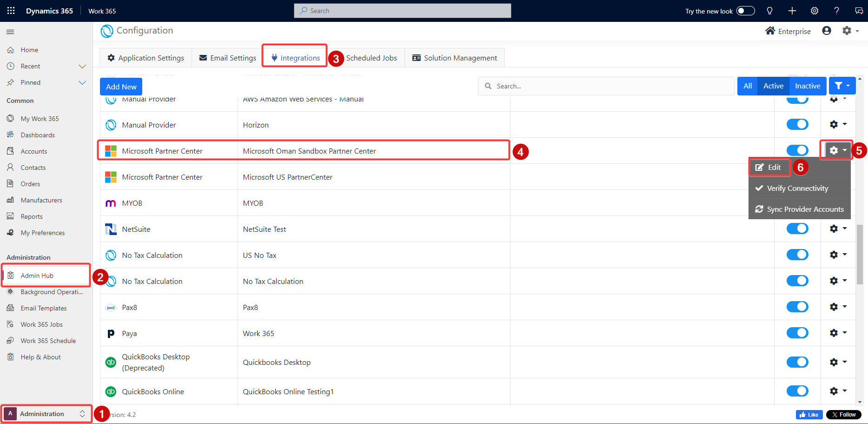Filter providers by Inactive
The image size is (868, 424).
pyautogui.click(x=808, y=86)
